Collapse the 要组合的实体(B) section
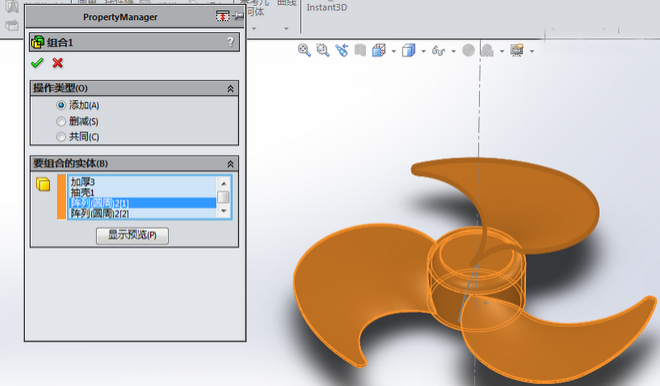Viewport: 660px width, 386px height. tap(230, 163)
